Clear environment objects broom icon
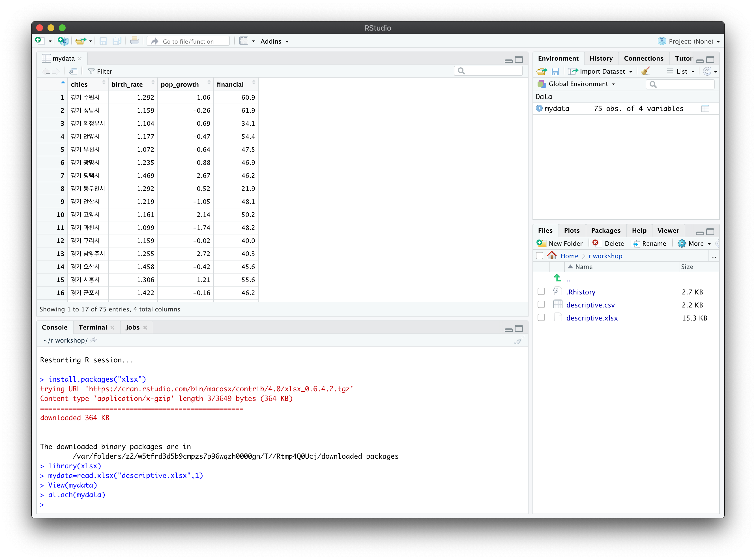The height and width of the screenshot is (560, 756). 645,70
